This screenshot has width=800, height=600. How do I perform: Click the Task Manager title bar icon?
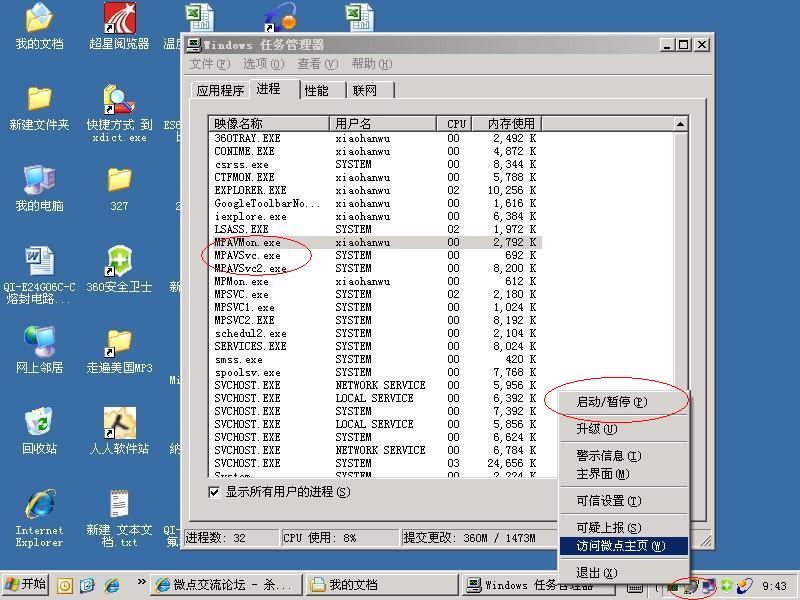tap(194, 45)
